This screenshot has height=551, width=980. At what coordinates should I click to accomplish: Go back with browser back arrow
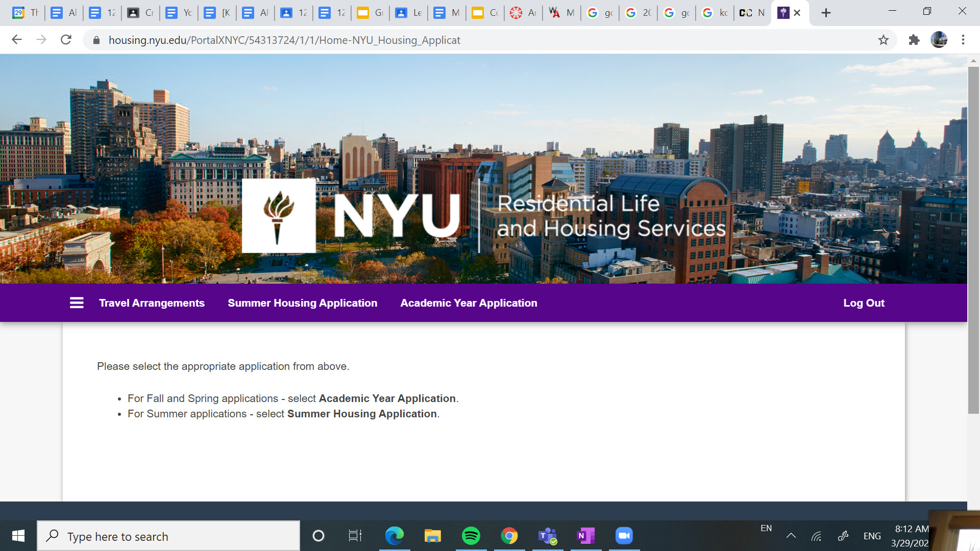(17, 40)
